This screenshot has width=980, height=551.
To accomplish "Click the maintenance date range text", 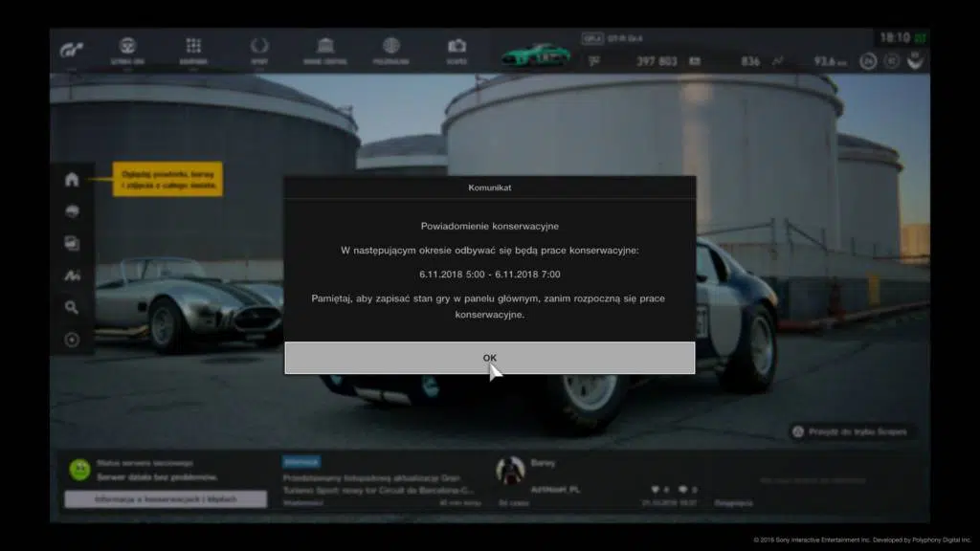I will (x=489, y=275).
